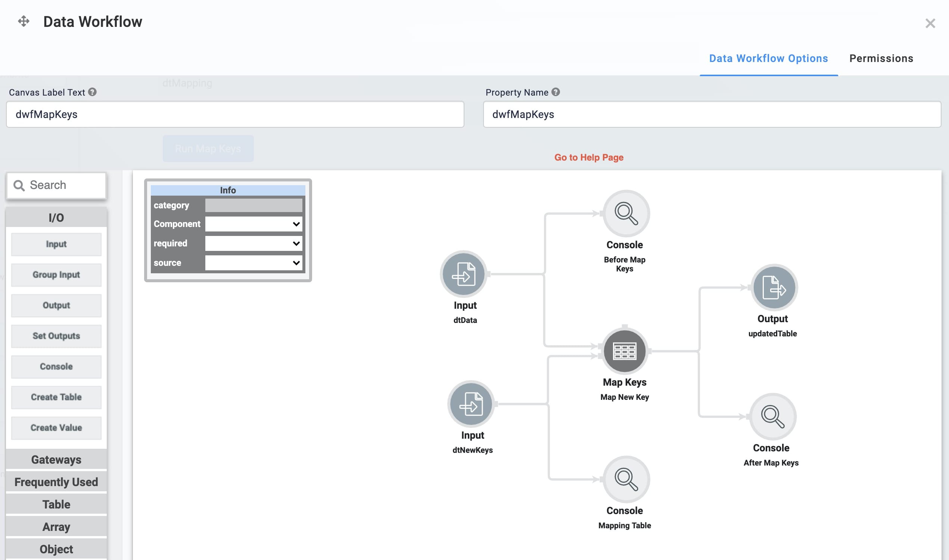Click the dtData label under Input

[x=465, y=320]
